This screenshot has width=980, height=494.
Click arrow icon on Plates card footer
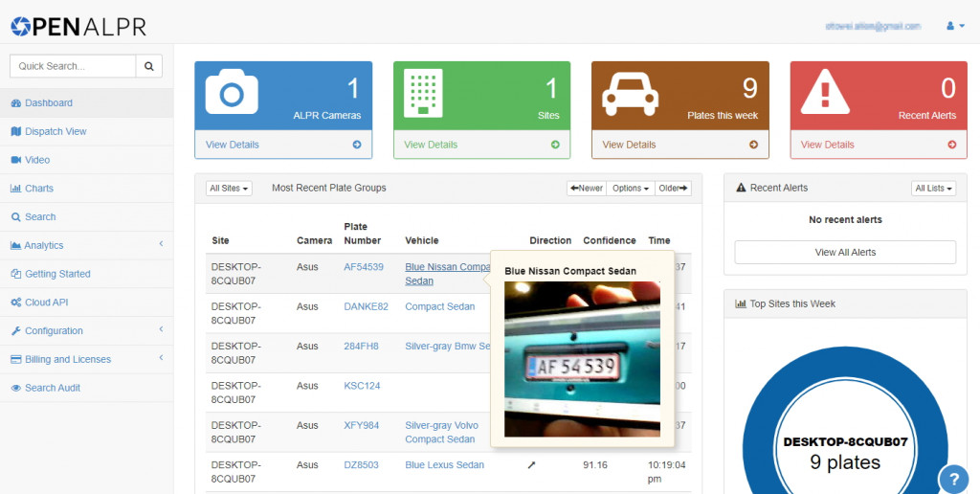[754, 145]
